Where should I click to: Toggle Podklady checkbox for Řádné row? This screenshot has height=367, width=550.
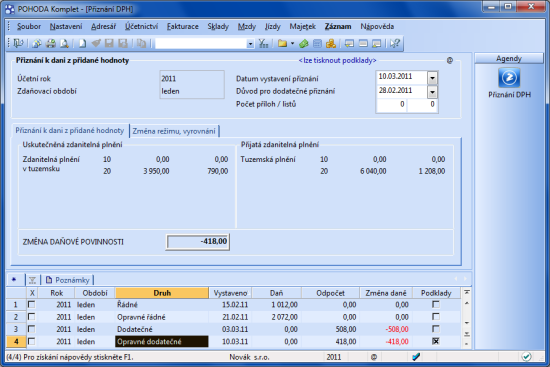click(436, 304)
